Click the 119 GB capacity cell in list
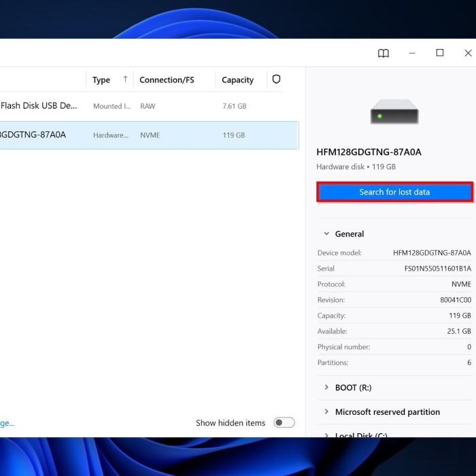This screenshot has width=476, height=476. (x=233, y=135)
